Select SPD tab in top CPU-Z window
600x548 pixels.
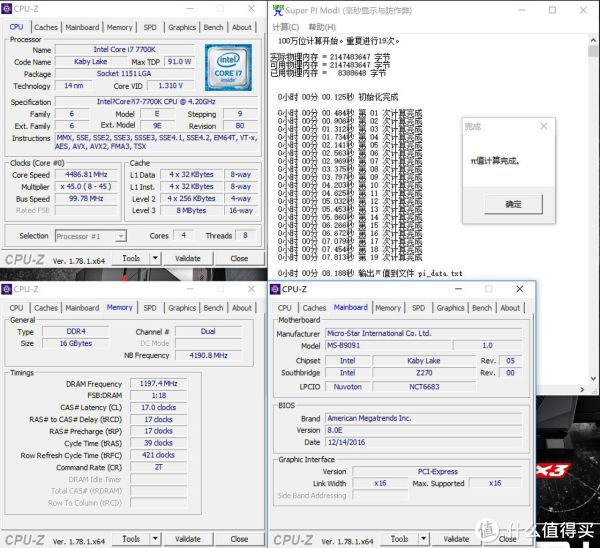tap(150, 27)
